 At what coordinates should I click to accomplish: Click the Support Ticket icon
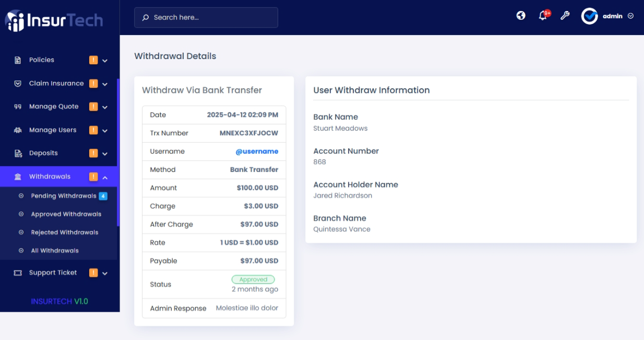(x=18, y=273)
